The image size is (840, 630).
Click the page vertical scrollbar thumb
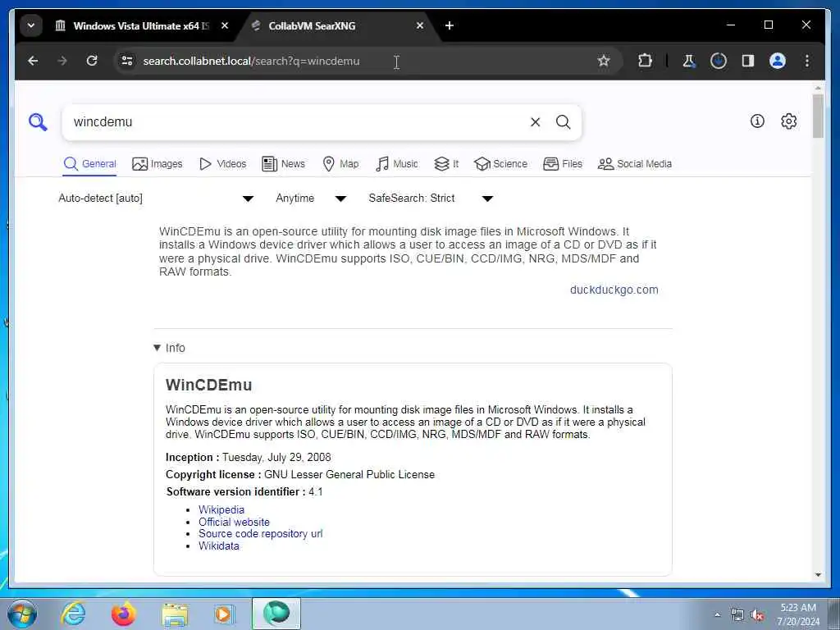coord(818,116)
